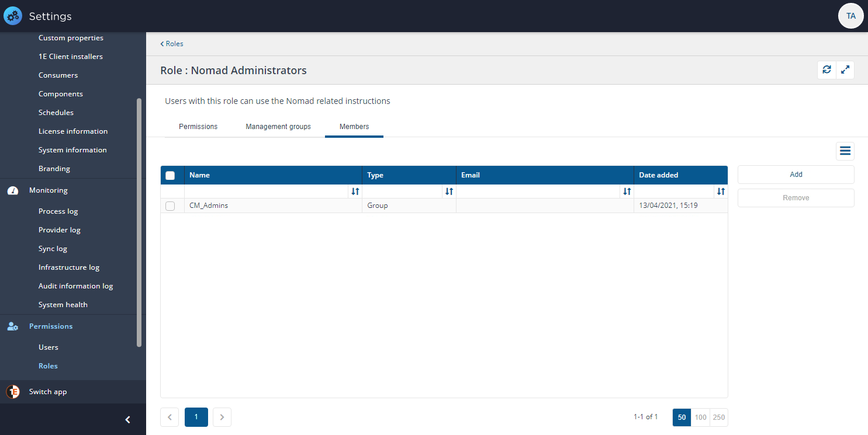Open the TA user avatar menu

[x=851, y=16]
